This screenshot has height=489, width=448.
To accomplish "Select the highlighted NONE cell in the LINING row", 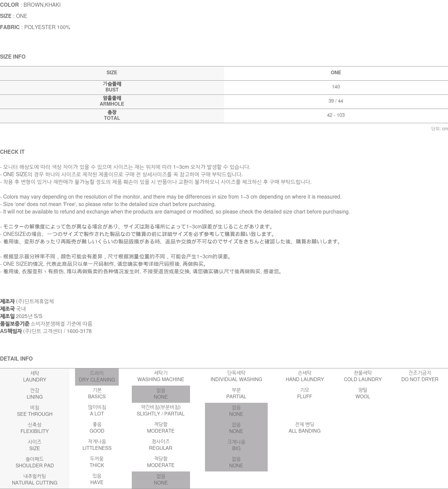I will [x=161, y=394].
